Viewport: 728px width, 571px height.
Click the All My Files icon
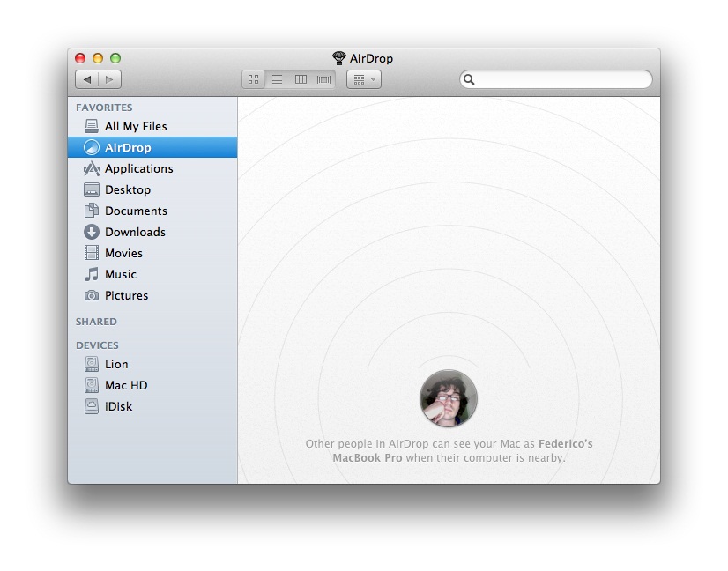pyautogui.click(x=92, y=126)
